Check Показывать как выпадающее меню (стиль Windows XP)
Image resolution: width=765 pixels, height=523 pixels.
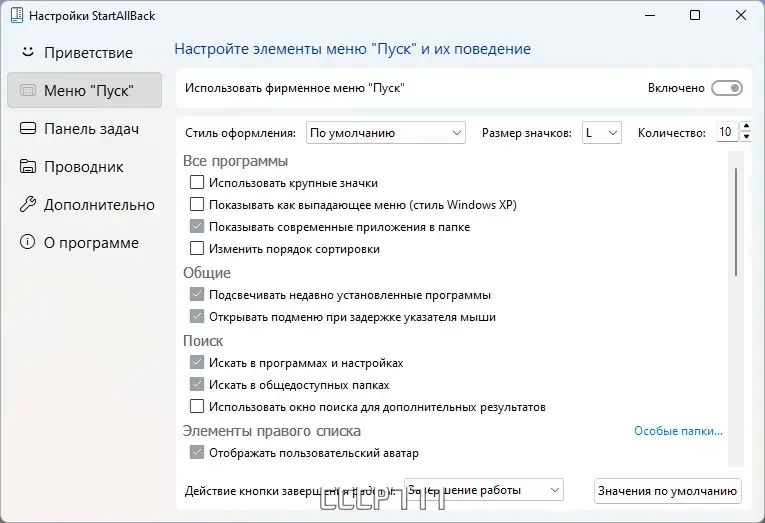point(197,204)
